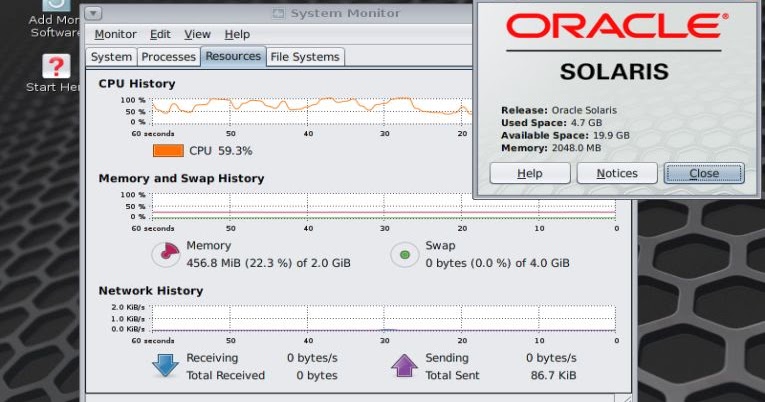Click the blue Receiving arrow icon
Screen dimensions: 765x402
coord(165,366)
